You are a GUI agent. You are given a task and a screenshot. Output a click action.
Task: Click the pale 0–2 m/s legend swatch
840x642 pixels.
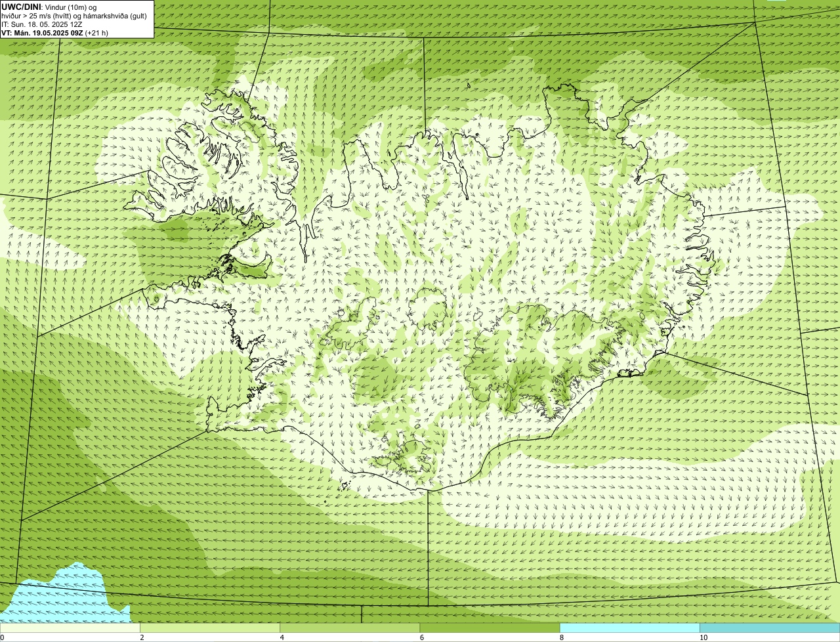(x=70, y=628)
